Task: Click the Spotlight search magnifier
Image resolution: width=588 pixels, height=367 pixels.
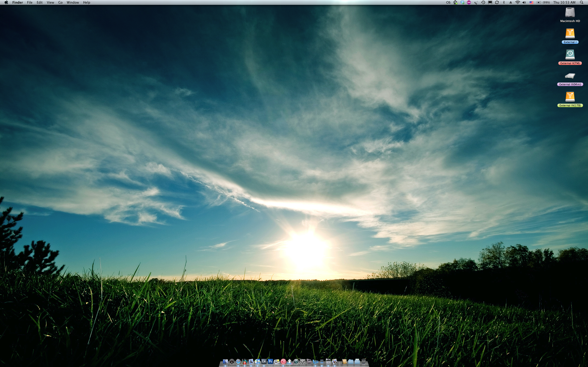Action: point(581,3)
